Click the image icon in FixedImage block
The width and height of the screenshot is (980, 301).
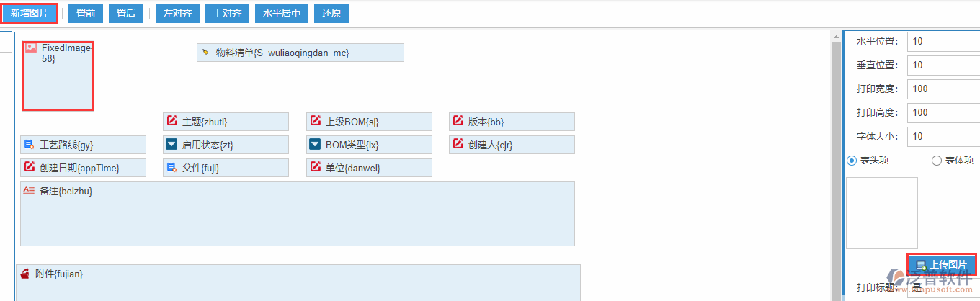[x=31, y=48]
